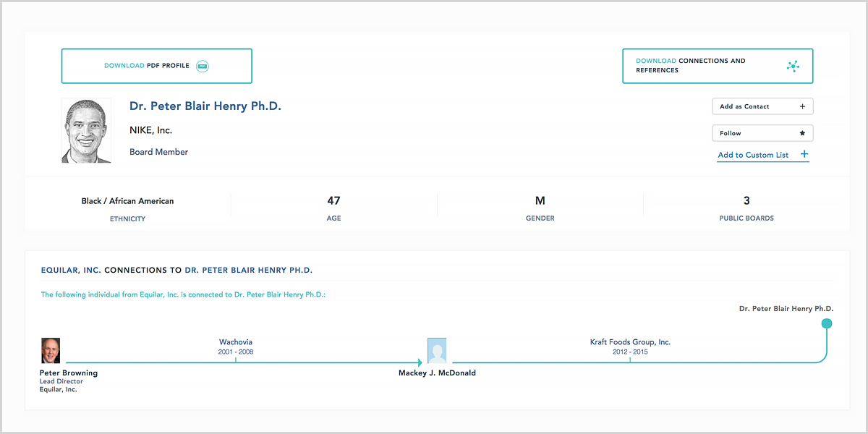The width and height of the screenshot is (868, 434).
Task: Download the PDF Profile
Action: tap(156, 66)
